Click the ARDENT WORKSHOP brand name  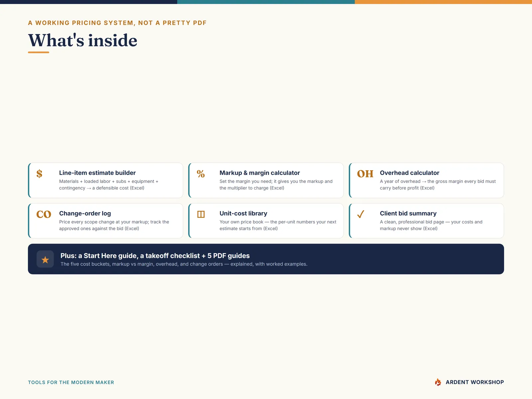tap(475, 382)
